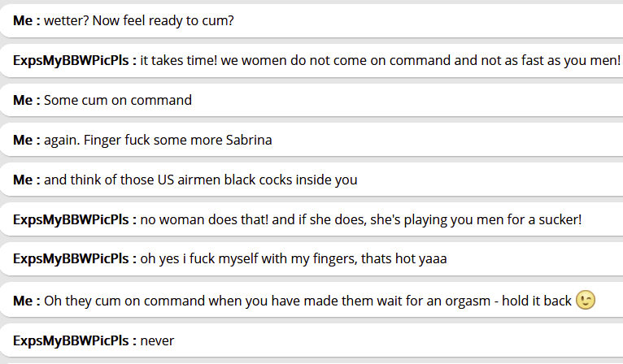Viewport: 623px width, 364px height.
Task: Click the name "Sabrina" in the chat
Action: [x=246, y=140]
